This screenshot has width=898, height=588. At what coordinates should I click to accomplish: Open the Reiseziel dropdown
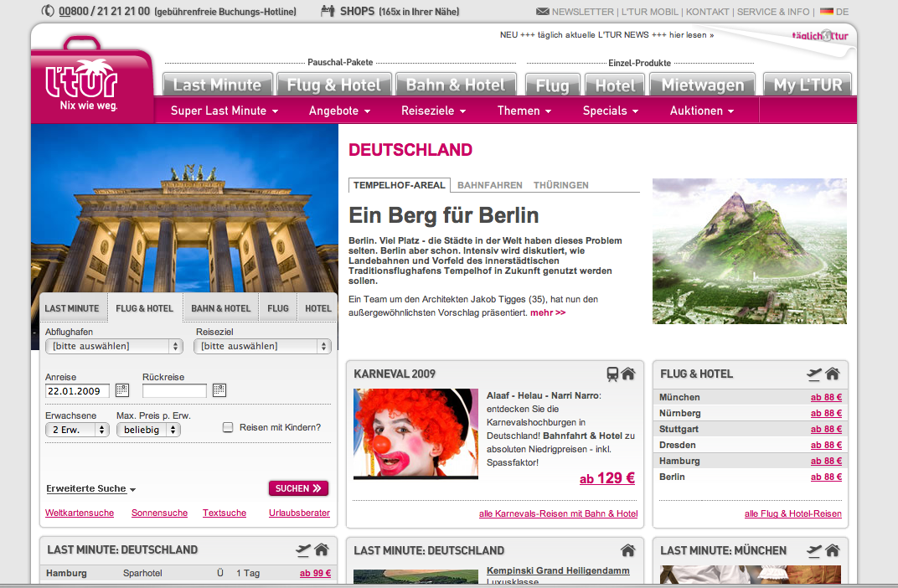263,346
